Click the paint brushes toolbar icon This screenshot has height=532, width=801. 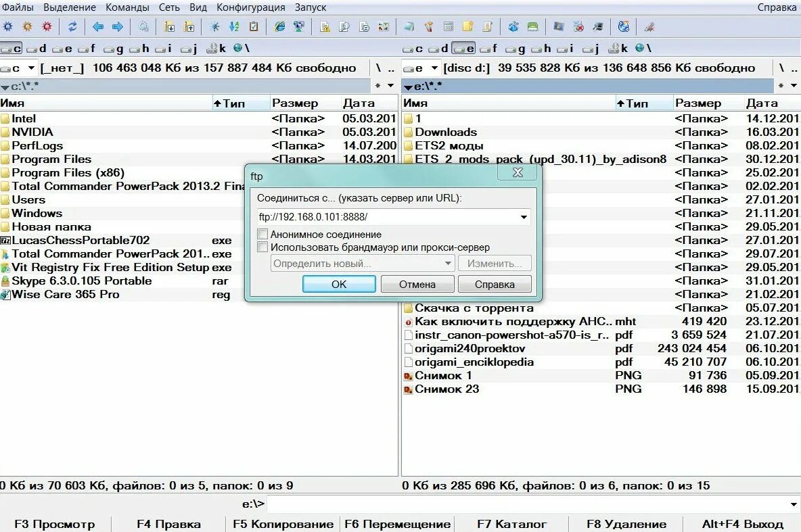point(429,26)
